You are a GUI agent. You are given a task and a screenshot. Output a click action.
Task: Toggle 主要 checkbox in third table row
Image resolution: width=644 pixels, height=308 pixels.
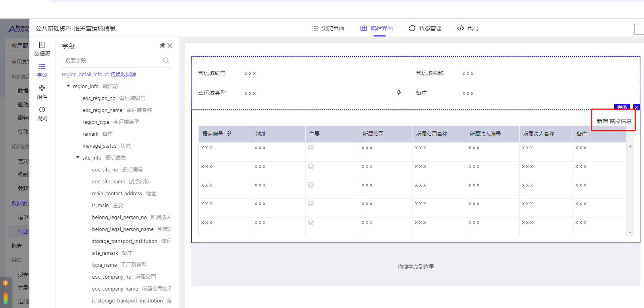click(x=311, y=185)
